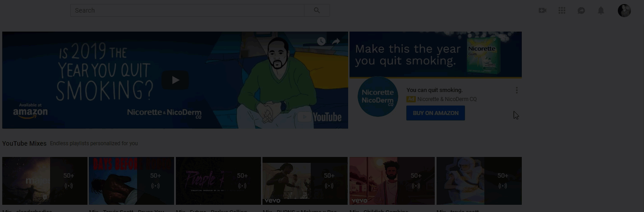Open the football player travis scott mix thumbnail
Screen dimensions: 644x212
pos(479,181)
